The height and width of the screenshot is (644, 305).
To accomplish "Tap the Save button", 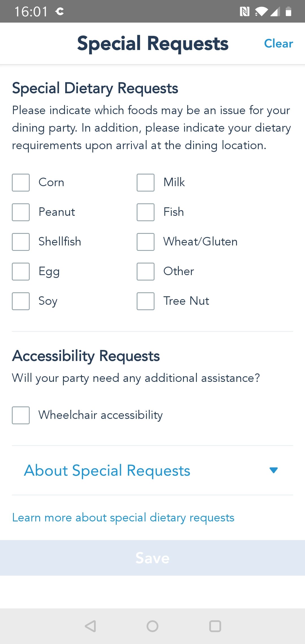I will [152, 558].
